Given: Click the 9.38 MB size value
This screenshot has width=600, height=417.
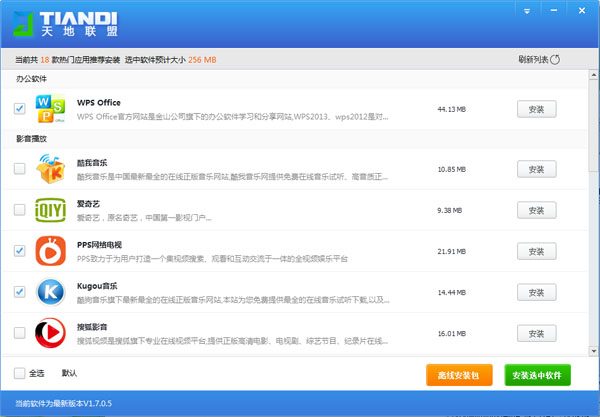Looking at the screenshot, I should [450, 210].
